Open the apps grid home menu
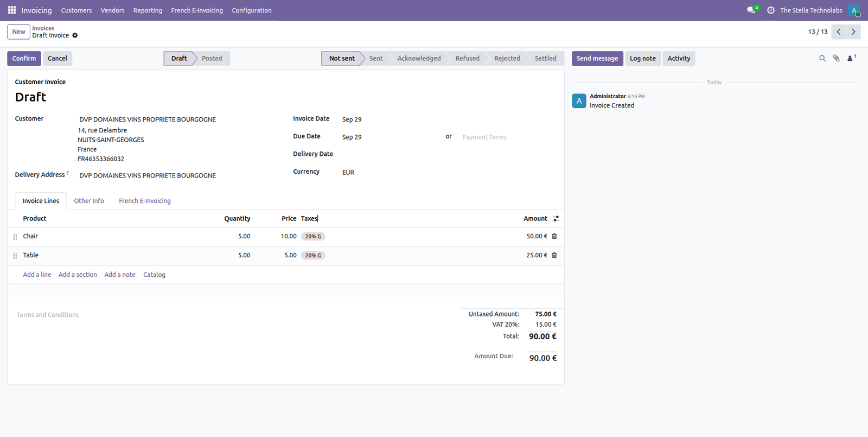868x437 pixels. pos(12,10)
